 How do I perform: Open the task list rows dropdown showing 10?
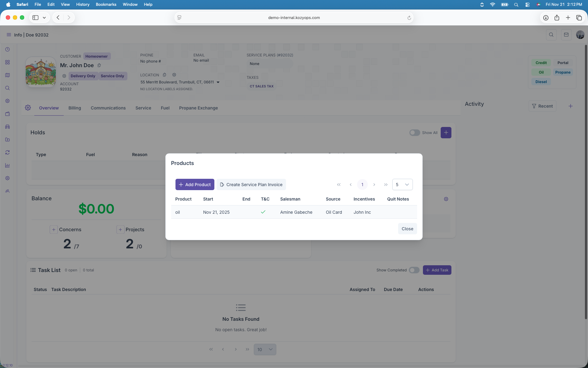pos(265,349)
